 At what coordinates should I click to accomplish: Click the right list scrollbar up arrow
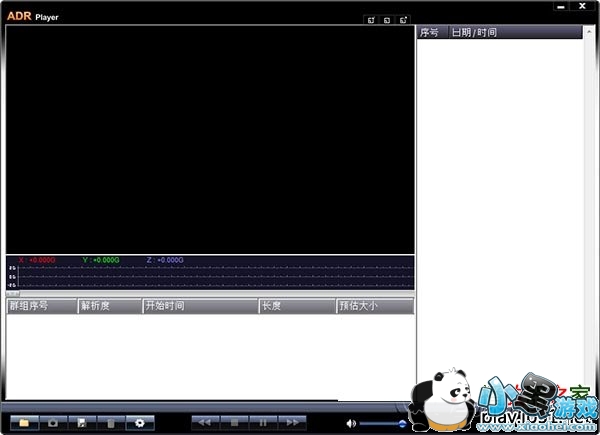(589, 32)
